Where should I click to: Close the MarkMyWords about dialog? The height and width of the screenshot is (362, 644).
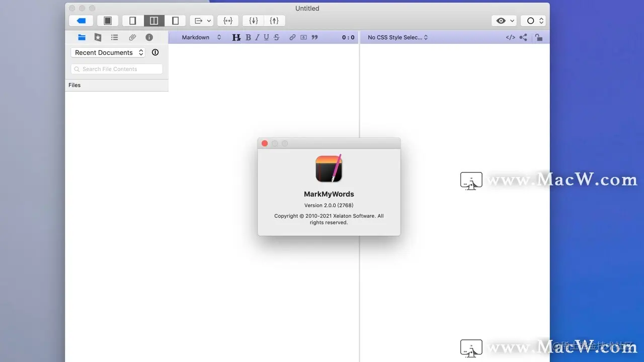coord(265,143)
